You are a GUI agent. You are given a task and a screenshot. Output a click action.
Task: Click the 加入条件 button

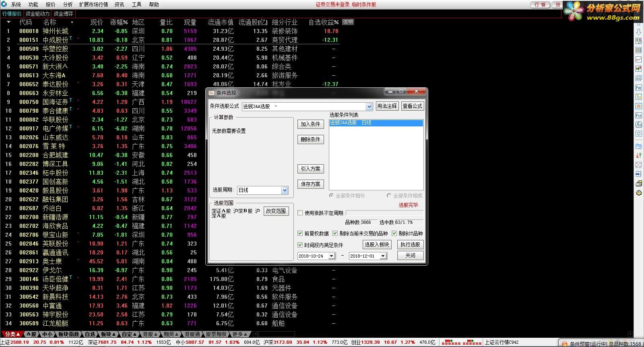coord(311,124)
